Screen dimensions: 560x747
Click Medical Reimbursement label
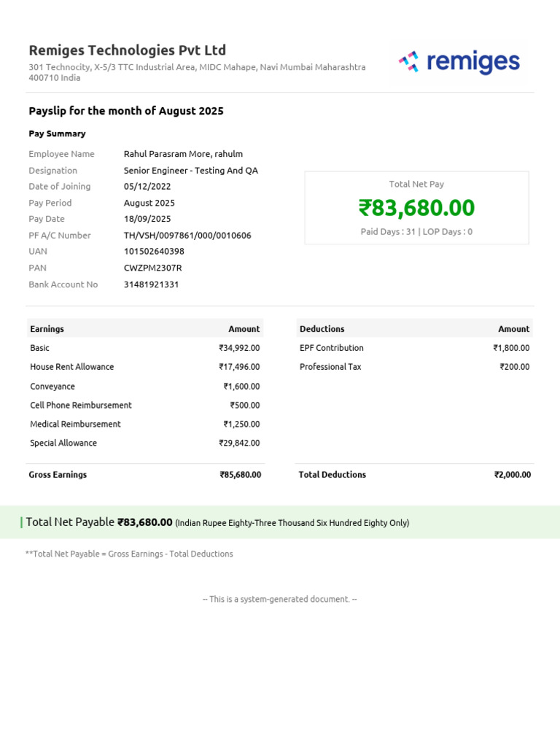[x=75, y=424]
